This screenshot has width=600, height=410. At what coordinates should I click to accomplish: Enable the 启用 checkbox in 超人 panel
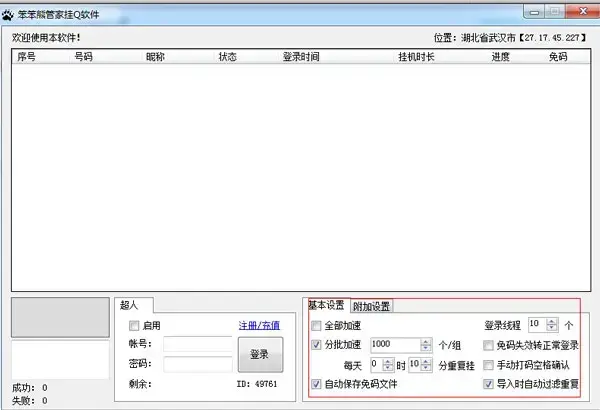[134, 326]
